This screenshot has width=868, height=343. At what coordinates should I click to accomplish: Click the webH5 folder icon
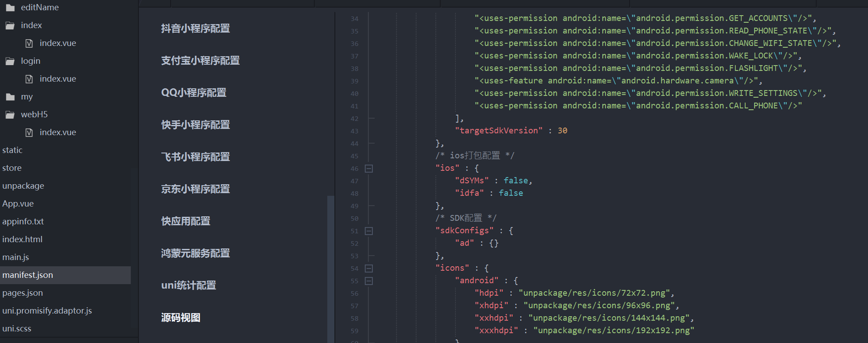(x=10, y=115)
